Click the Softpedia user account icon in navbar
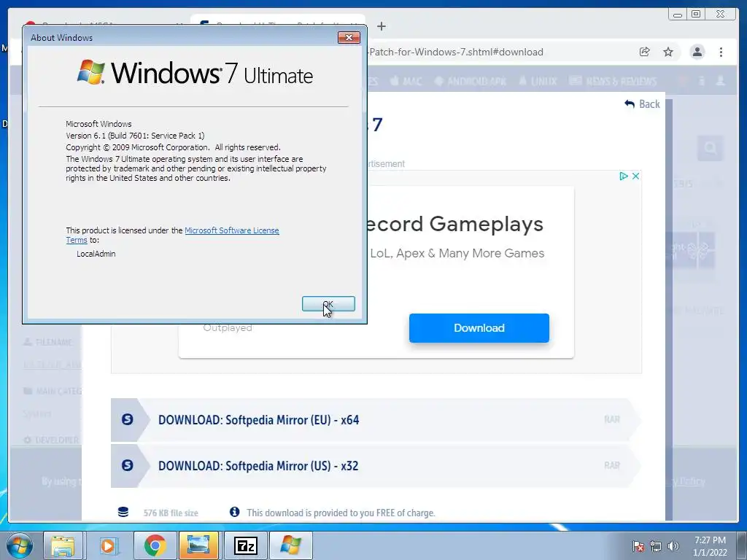The image size is (747, 560). click(x=720, y=81)
